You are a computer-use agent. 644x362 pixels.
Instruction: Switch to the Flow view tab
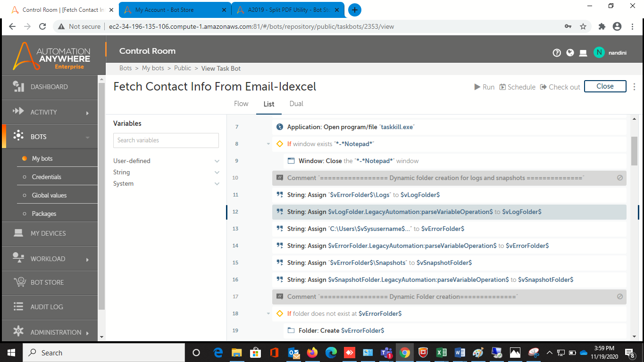click(x=241, y=104)
